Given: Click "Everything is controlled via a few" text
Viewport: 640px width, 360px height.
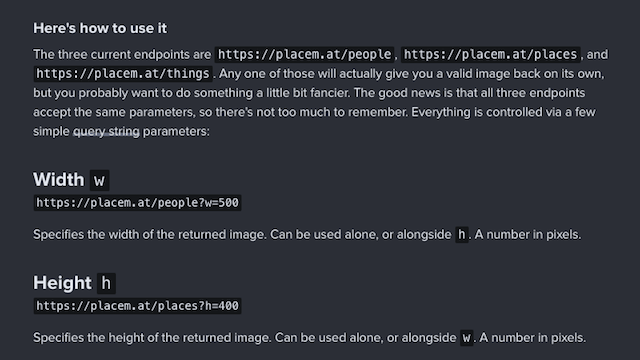Looking at the screenshot, I should 503,112.
